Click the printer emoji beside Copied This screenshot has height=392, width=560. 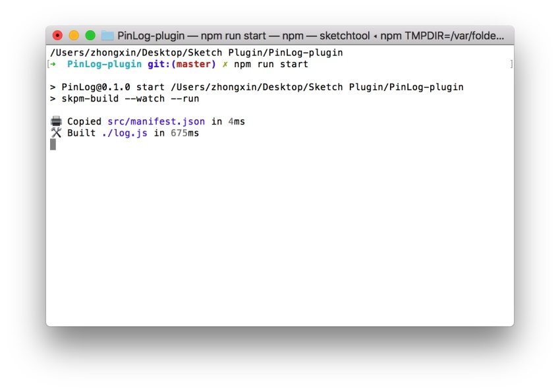56,121
